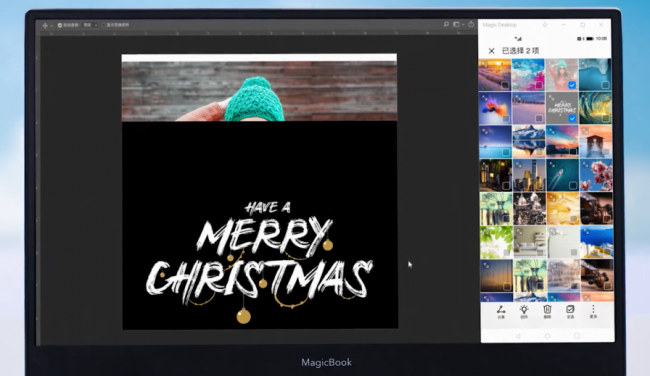Open the workspace switcher icon in Photoshop
The image size is (650, 376).
pyautogui.click(x=456, y=24)
